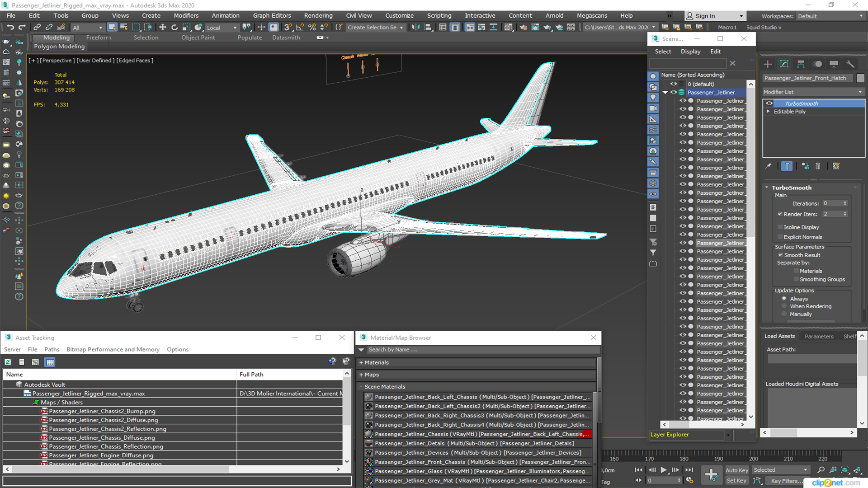Image resolution: width=868 pixels, height=488 pixels.
Task: Uncheck the Smooth Result option
Action: 780,255
